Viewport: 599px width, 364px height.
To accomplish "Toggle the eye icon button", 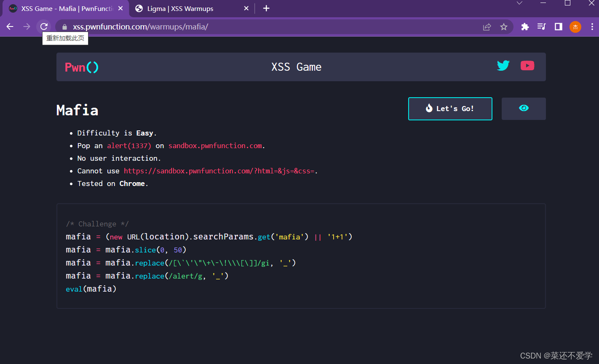I will click(524, 109).
